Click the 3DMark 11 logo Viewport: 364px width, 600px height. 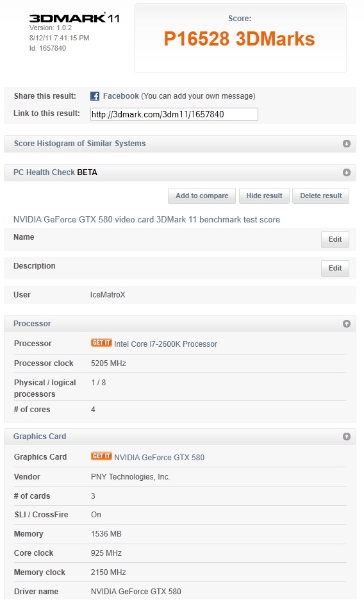click(x=74, y=18)
